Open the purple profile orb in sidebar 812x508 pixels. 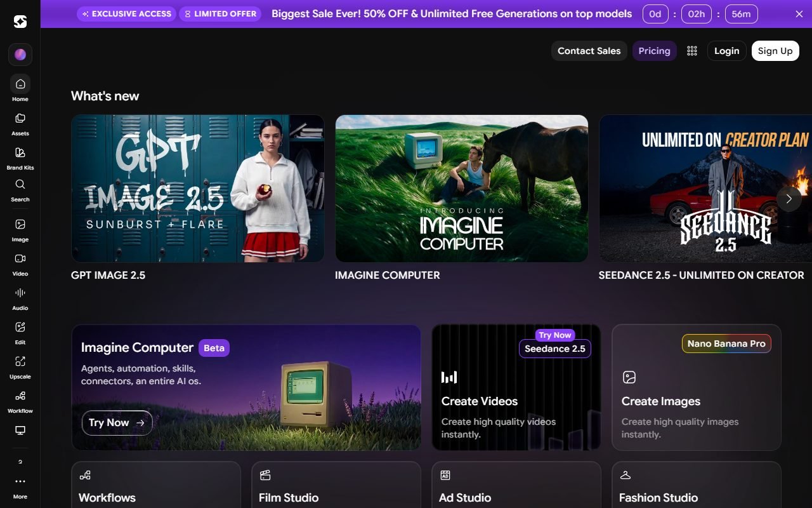pyautogui.click(x=20, y=55)
